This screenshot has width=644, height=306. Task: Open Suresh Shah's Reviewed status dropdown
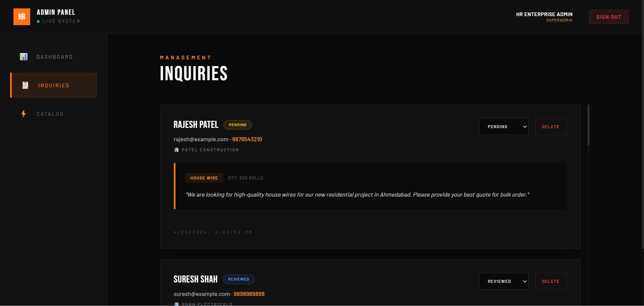[503, 281]
